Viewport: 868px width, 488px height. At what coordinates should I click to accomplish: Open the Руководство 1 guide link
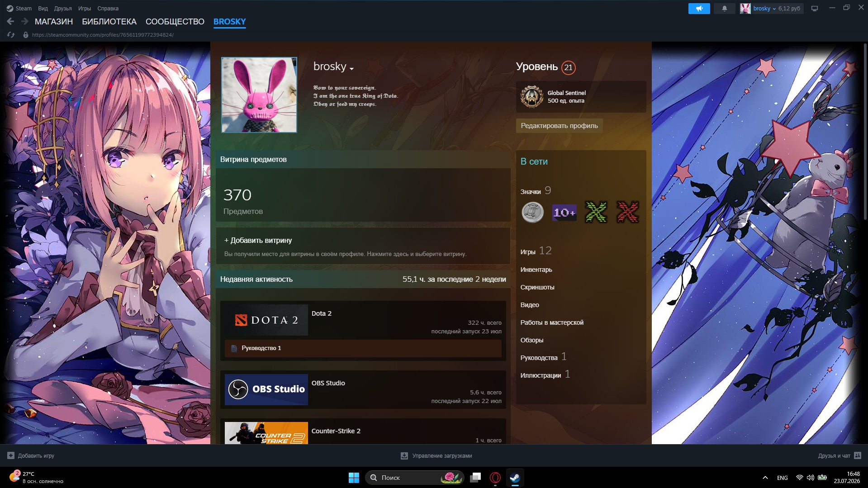point(261,348)
